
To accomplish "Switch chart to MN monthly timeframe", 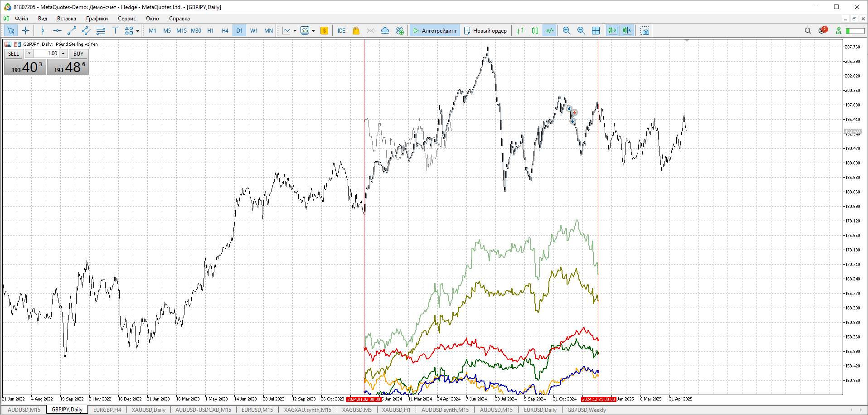I will (x=268, y=31).
